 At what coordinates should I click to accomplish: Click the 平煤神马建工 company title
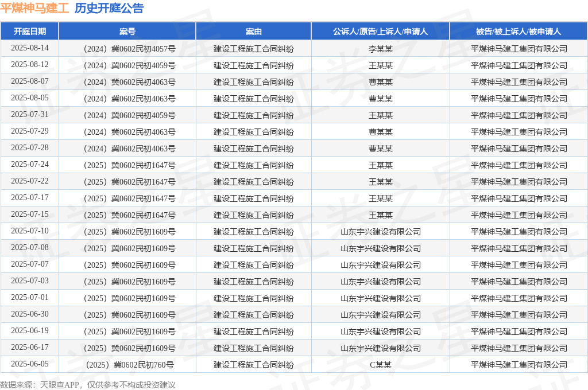[35, 8]
